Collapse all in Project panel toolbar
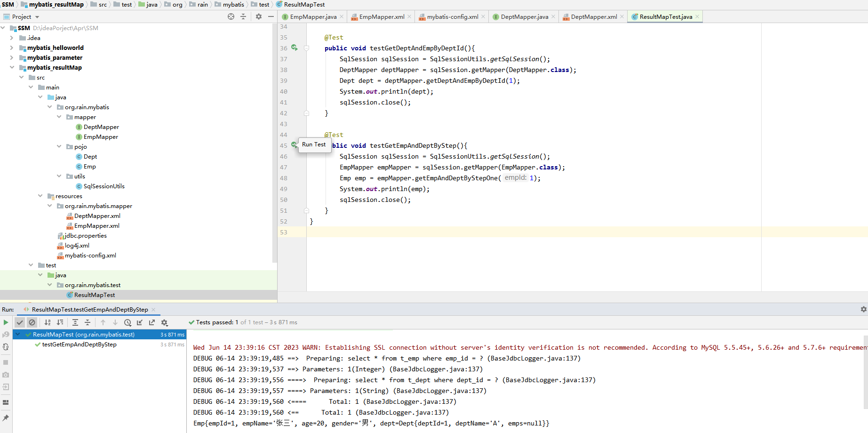 point(243,16)
